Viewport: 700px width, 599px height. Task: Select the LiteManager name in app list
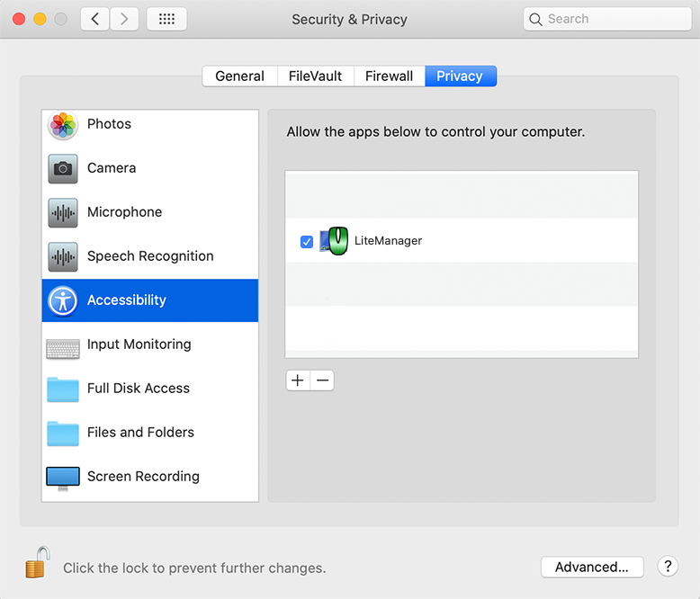(388, 240)
